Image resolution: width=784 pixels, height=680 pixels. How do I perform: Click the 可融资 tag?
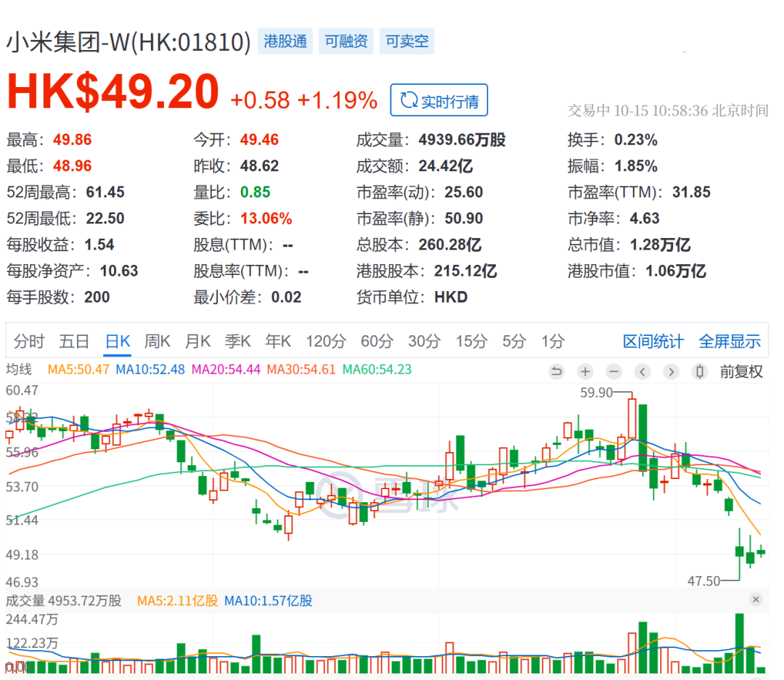pos(346,41)
